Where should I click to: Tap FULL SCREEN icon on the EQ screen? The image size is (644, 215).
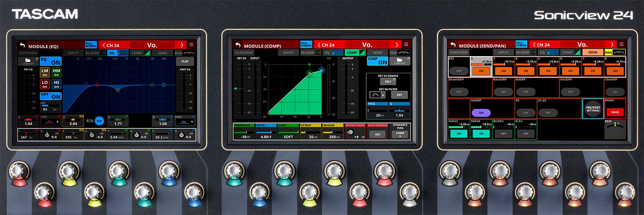[91, 45]
